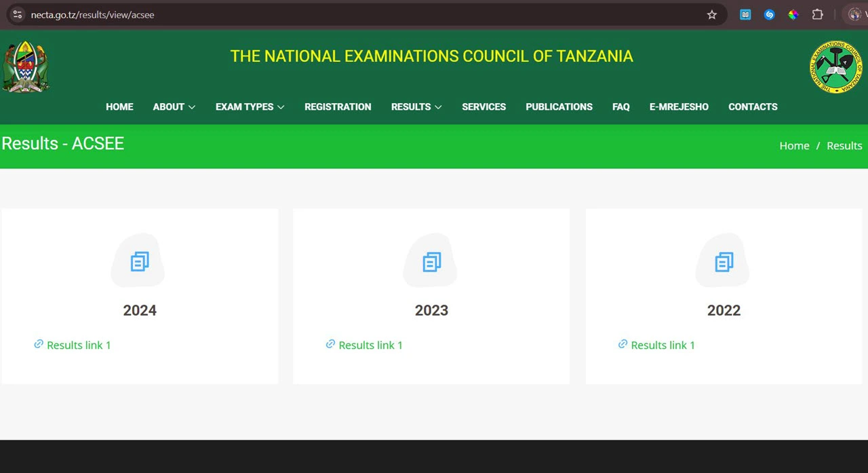The height and width of the screenshot is (473, 868).
Task: Click the link icon beside 2022 results link
Action: [623, 344]
